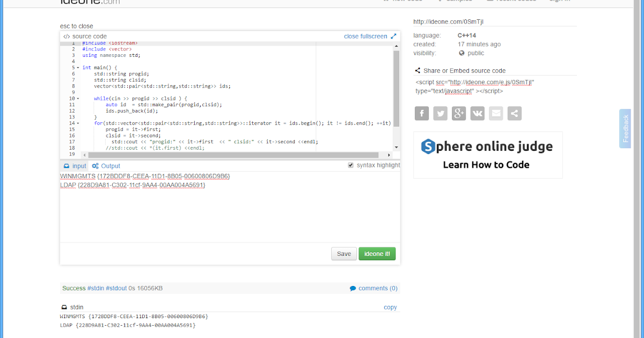Share the code on VK
The height and width of the screenshot is (338, 644).
477,113
